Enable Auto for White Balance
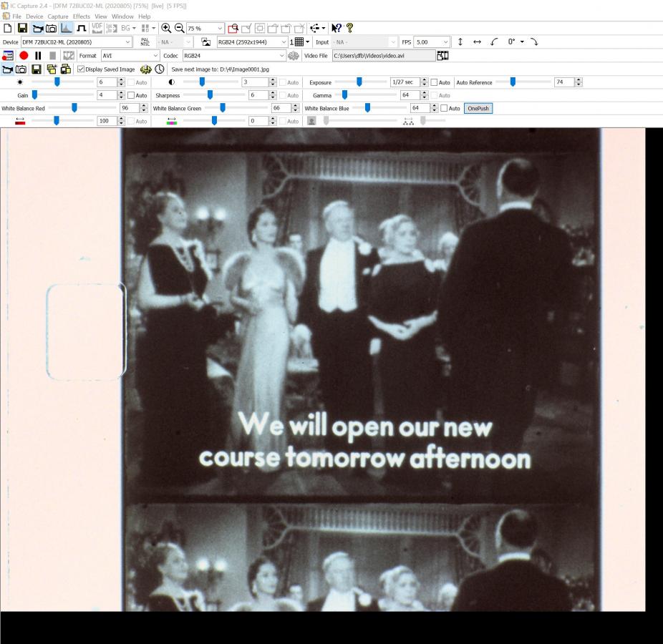 (444, 108)
